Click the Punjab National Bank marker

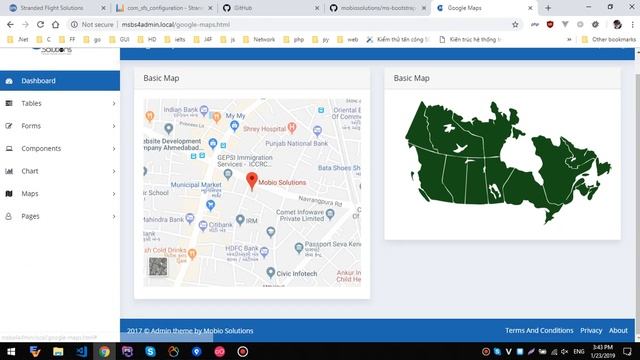coord(317,131)
